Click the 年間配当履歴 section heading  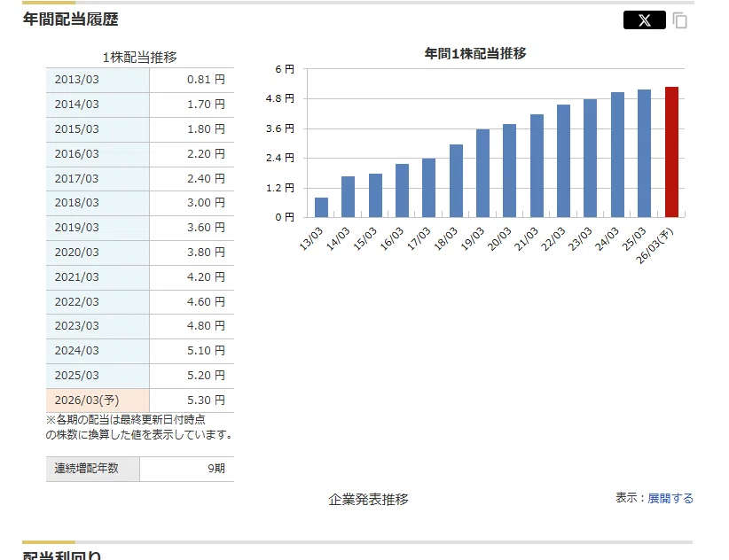[71, 19]
